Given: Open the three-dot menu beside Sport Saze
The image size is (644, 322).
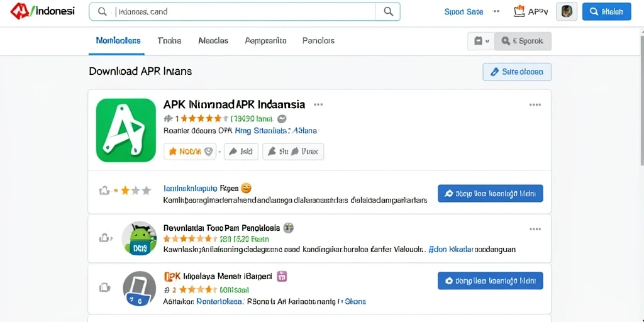Looking at the screenshot, I should click(496, 11).
